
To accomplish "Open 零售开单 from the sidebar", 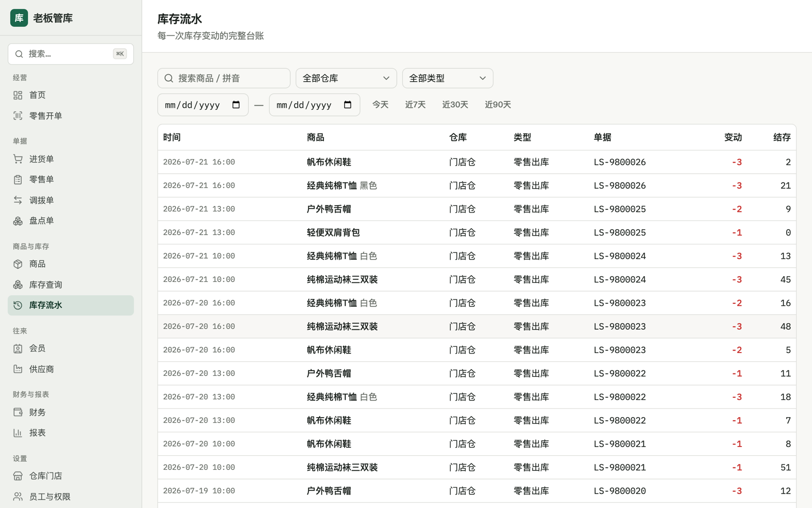I will [x=71, y=116].
